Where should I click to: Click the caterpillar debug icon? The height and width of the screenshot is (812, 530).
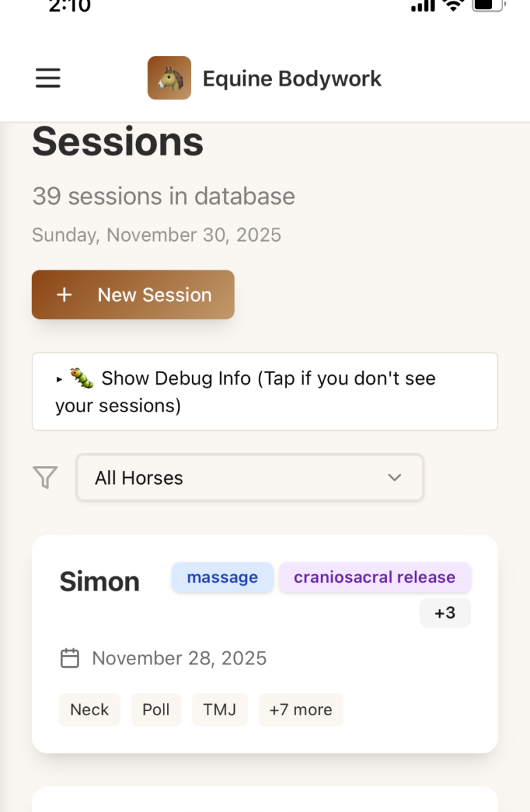81,378
